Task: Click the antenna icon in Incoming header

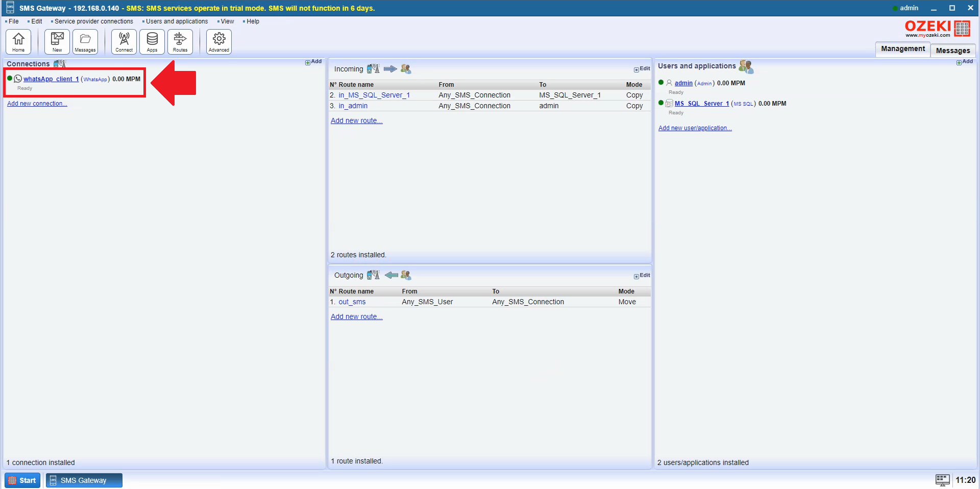Action: (373, 68)
